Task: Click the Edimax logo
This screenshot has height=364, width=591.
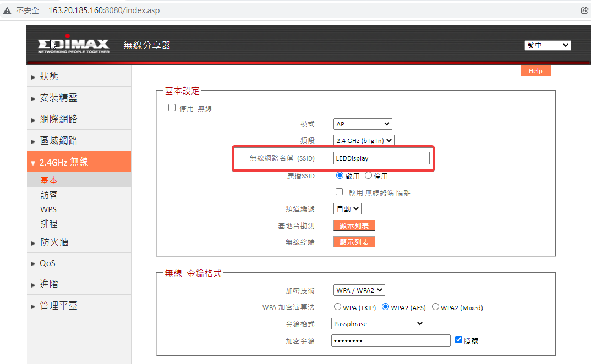Action: 74,45
